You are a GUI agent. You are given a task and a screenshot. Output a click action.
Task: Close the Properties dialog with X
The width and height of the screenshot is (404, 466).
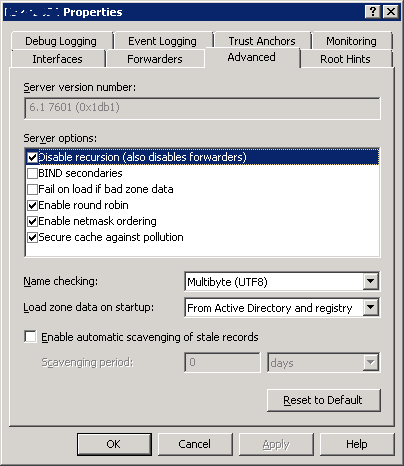(x=390, y=12)
